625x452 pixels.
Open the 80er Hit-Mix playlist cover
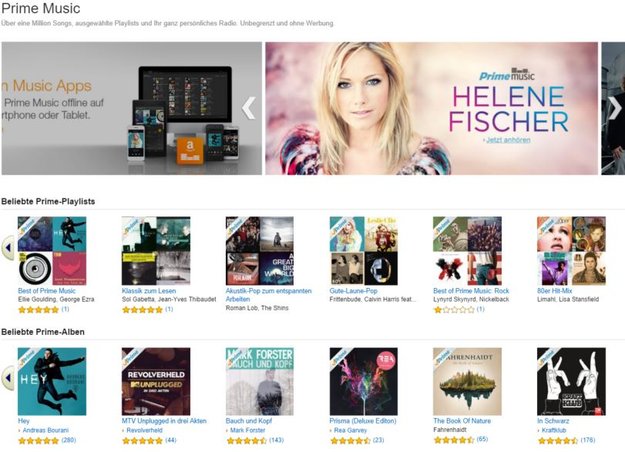571,251
